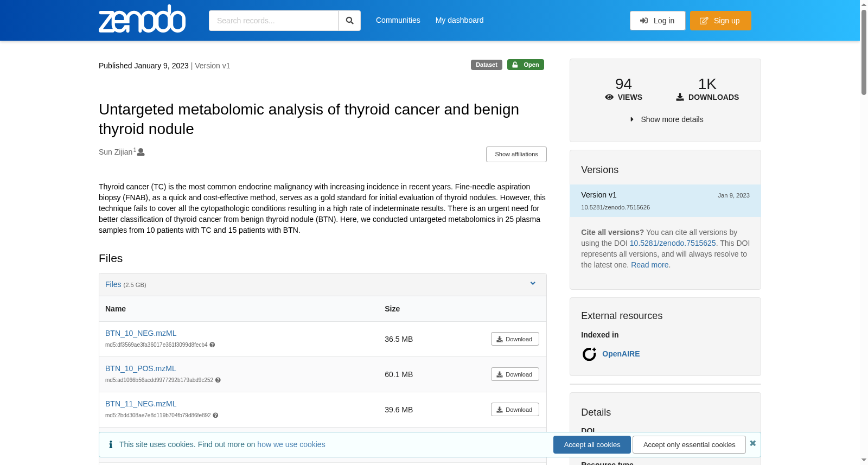Open BTN_10_POS.mzML file link
The image size is (868, 465).
click(141, 368)
